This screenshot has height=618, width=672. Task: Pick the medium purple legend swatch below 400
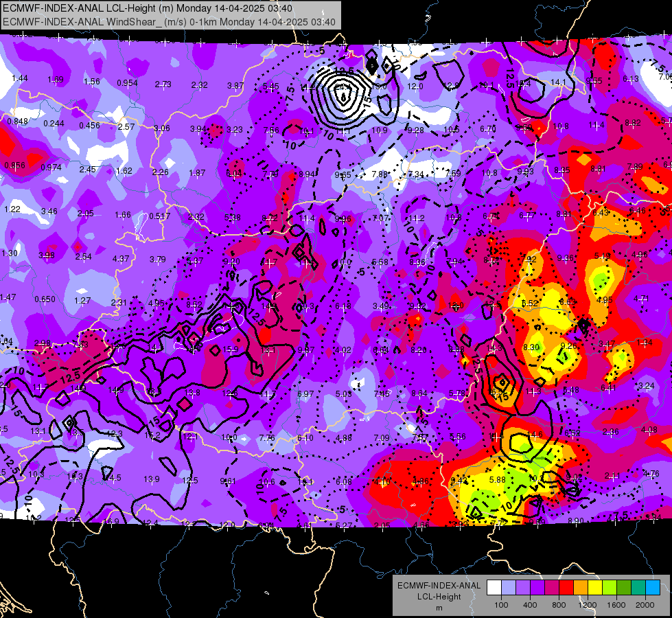pos(523,588)
